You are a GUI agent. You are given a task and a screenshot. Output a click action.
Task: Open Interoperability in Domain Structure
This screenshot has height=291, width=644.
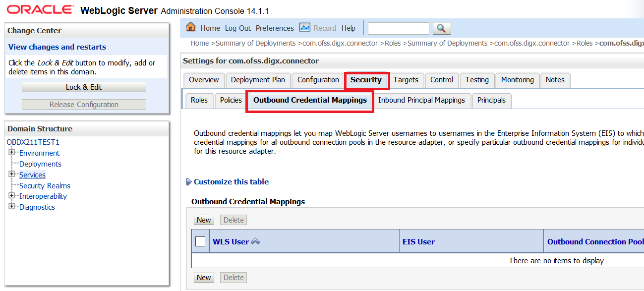43,196
